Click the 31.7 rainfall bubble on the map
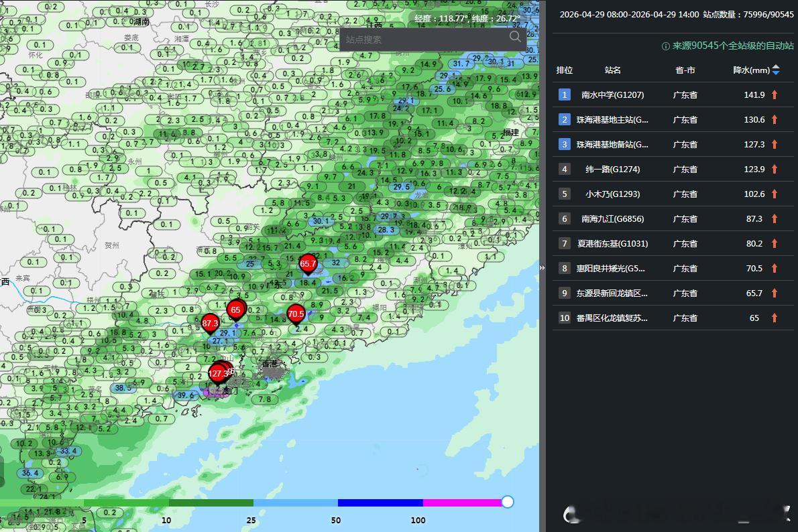798x532 pixels. coord(461,64)
